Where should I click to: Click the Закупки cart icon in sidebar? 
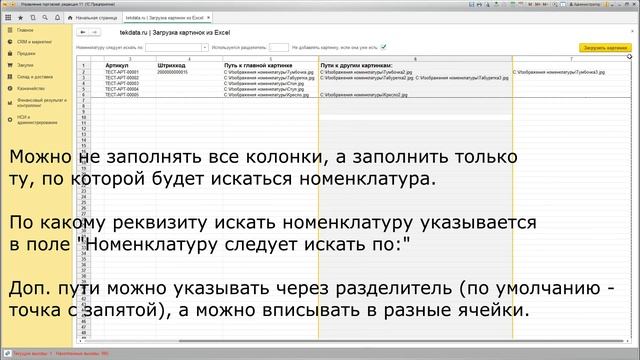10,65
